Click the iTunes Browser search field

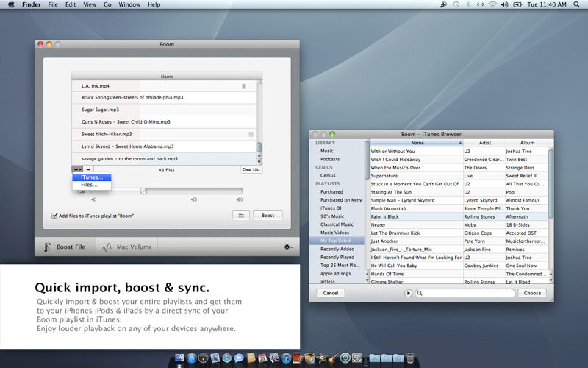[465, 293]
